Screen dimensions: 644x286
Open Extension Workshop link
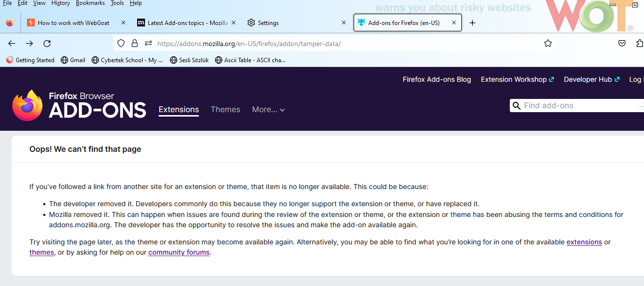click(x=517, y=79)
